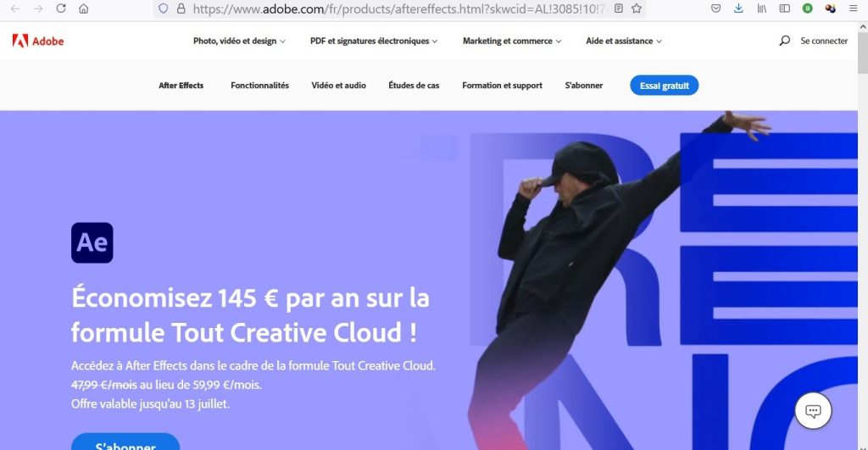
Task: Go to the browser home page
Action: click(x=84, y=8)
